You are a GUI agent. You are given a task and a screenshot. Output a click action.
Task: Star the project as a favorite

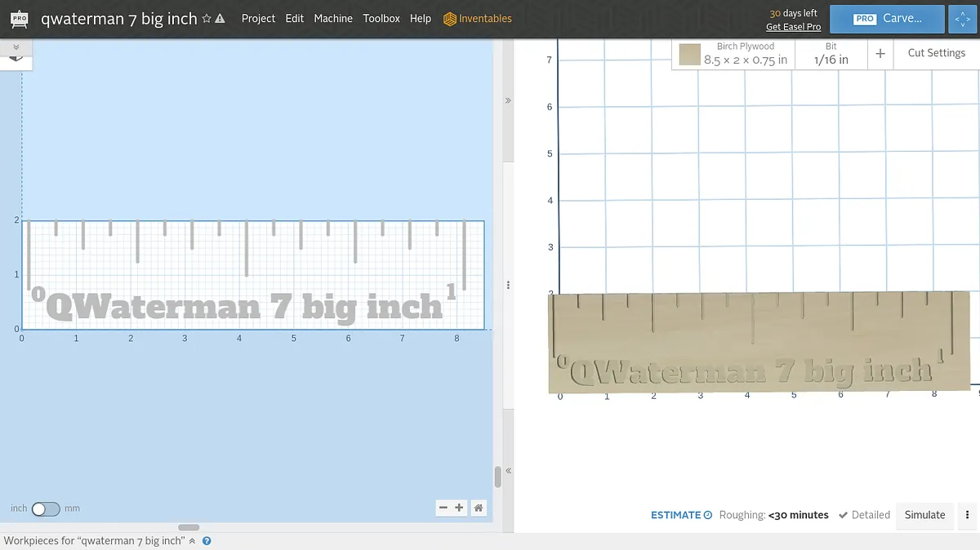click(x=207, y=19)
